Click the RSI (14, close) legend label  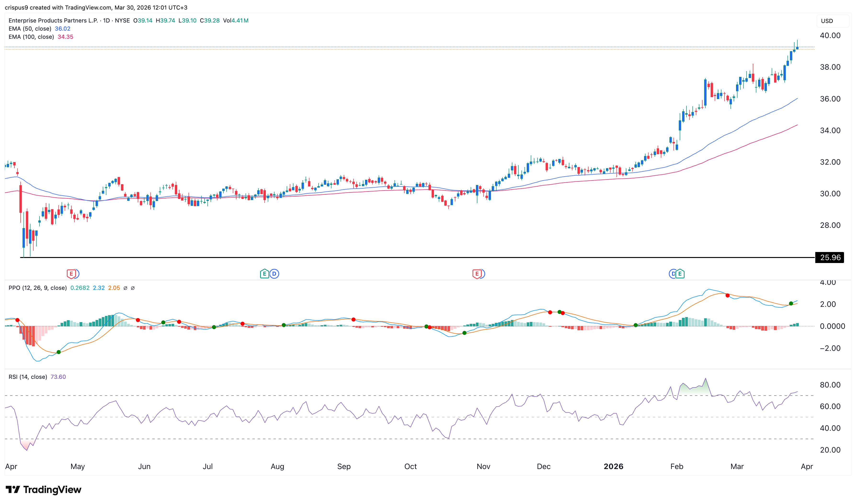[x=28, y=377]
